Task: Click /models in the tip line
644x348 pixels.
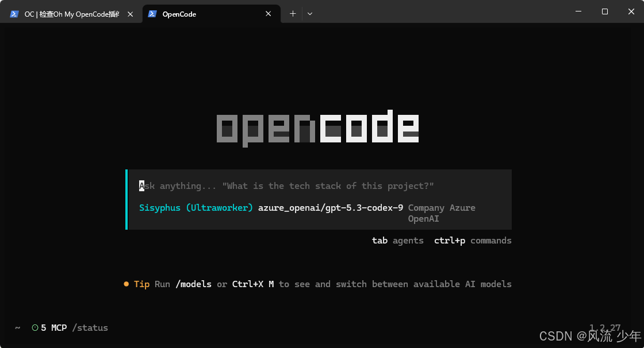Action: [x=193, y=284]
